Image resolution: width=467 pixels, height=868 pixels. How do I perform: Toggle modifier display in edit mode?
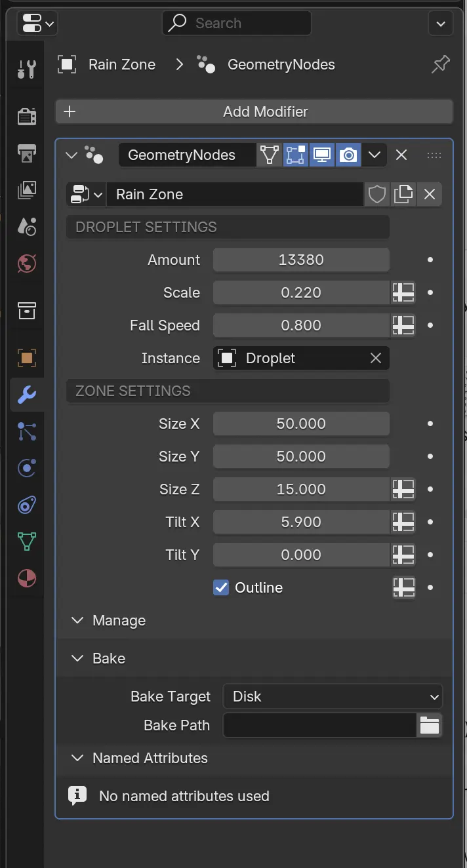pyautogui.click(x=296, y=155)
